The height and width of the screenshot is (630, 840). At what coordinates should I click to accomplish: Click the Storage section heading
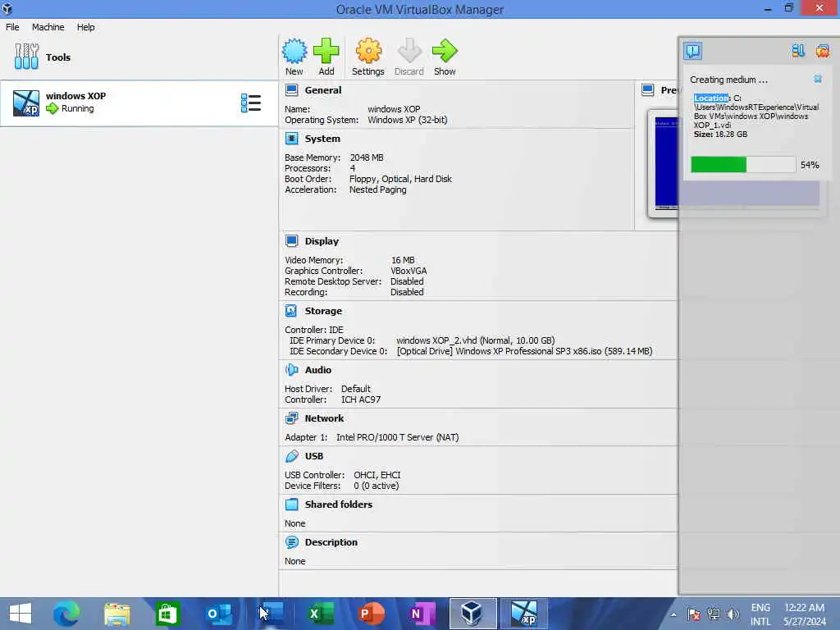tap(323, 311)
